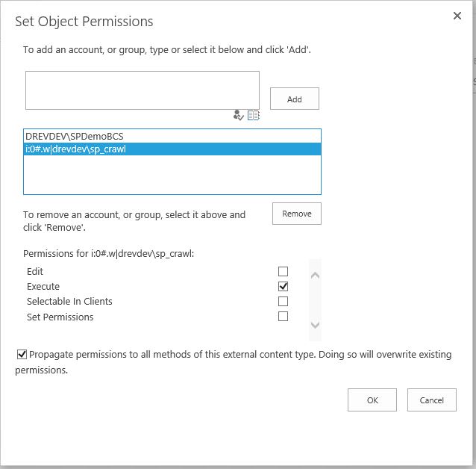Click the Add button
476x469 pixels.
coord(295,99)
